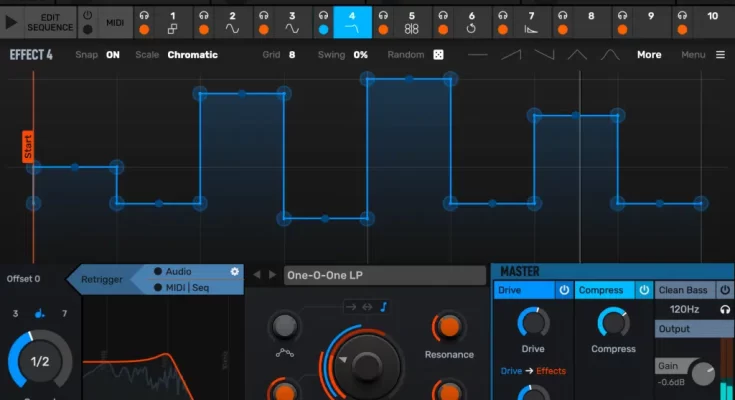This screenshot has width=735, height=400.
Task: Toggle the Compress power button
Action: coord(643,290)
